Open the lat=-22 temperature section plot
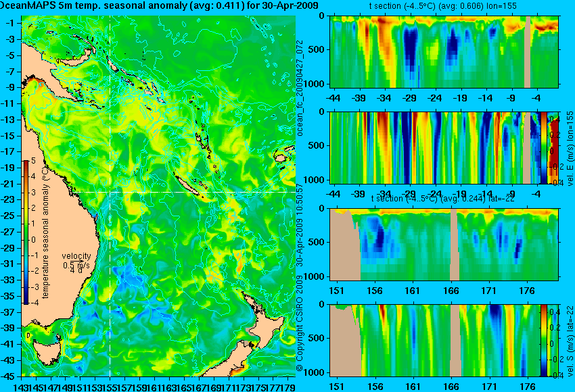Viewport: 575px width, 392px height. pyautogui.click(x=444, y=245)
